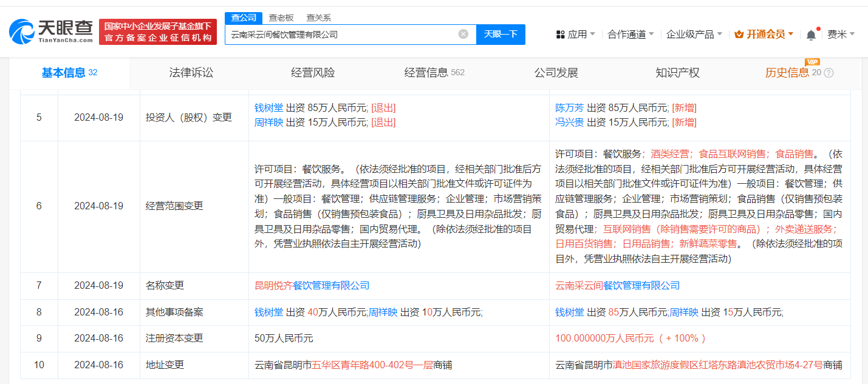Image resolution: width=868 pixels, height=384 pixels.
Task: Open the 知识产权 tab
Action: tap(677, 73)
